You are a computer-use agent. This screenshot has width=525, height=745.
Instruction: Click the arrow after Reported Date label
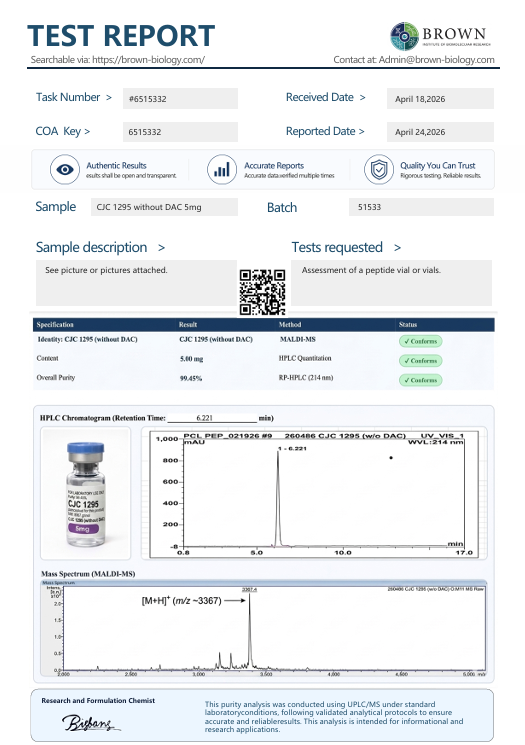362,132
